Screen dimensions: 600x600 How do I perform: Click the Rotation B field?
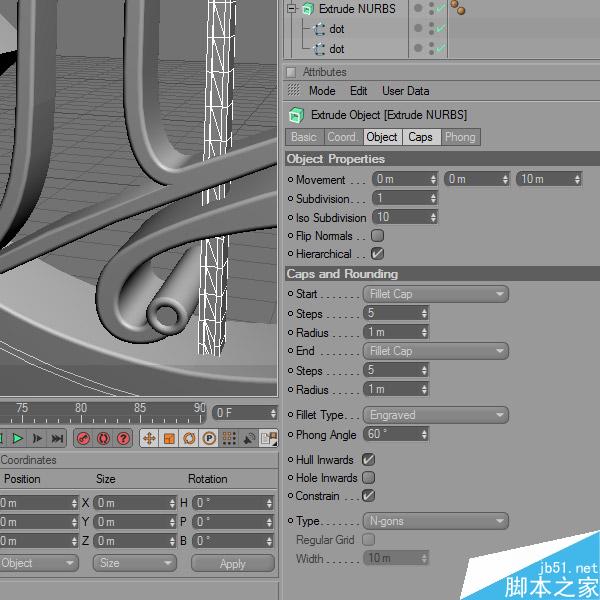coord(233,541)
